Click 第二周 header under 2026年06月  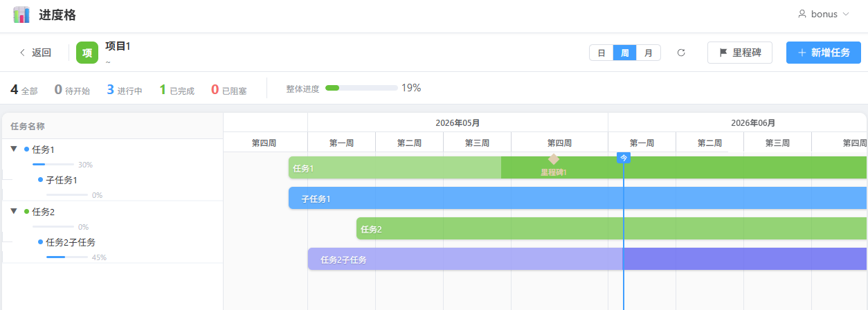pos(709,143)
